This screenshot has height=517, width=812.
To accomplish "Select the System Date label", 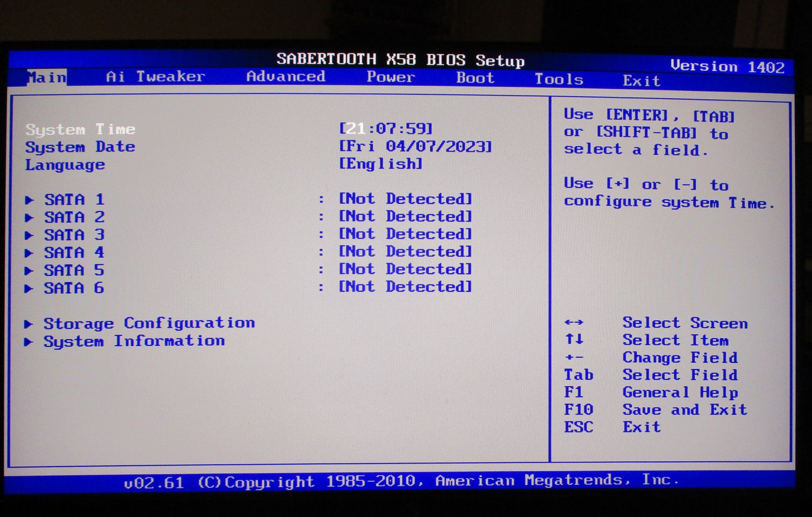I will click(x=80, y=147).
